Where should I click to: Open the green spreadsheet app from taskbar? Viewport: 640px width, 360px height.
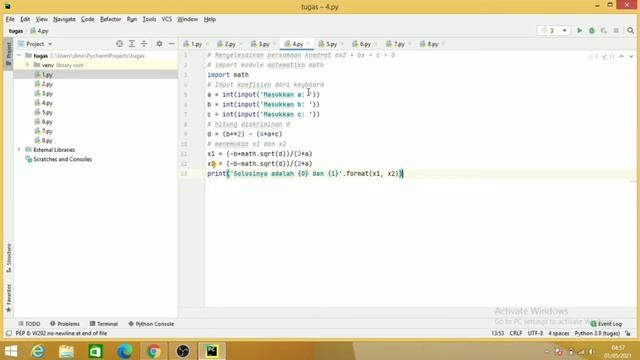pos(96,351)
